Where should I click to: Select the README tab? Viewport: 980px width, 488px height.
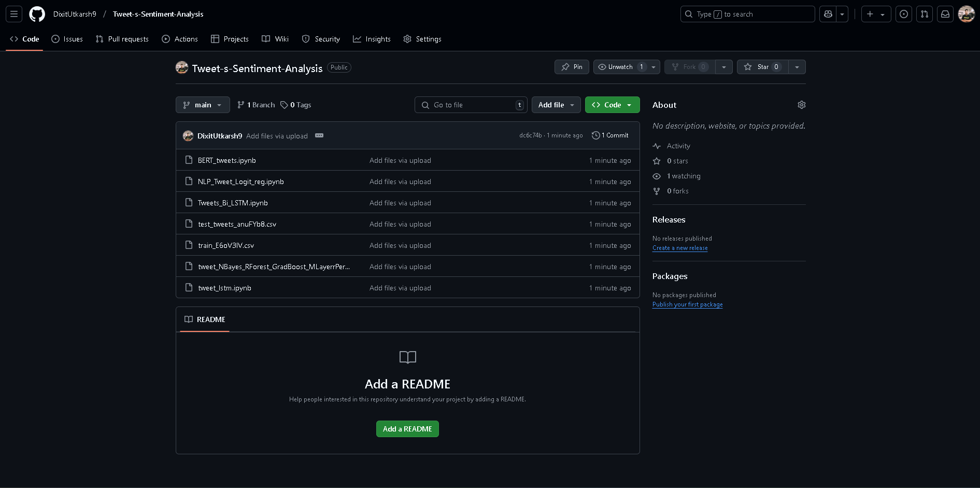click(205, 319)
